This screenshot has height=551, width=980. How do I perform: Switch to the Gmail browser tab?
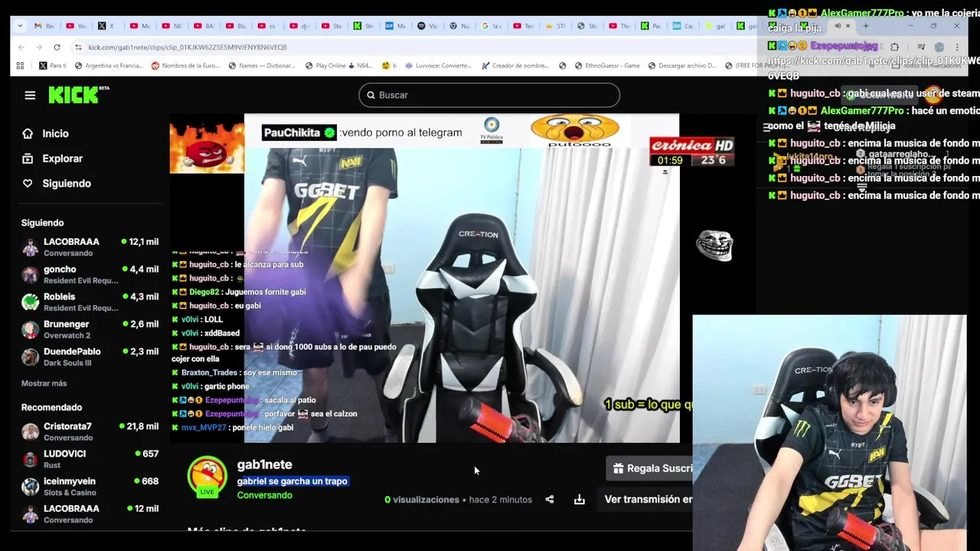point(44,26)
